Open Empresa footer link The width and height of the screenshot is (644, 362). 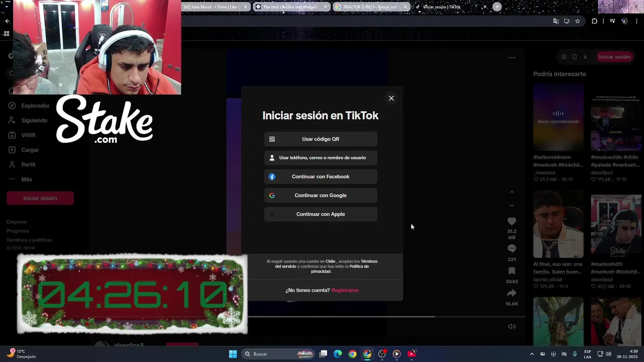tap(17, 222)
